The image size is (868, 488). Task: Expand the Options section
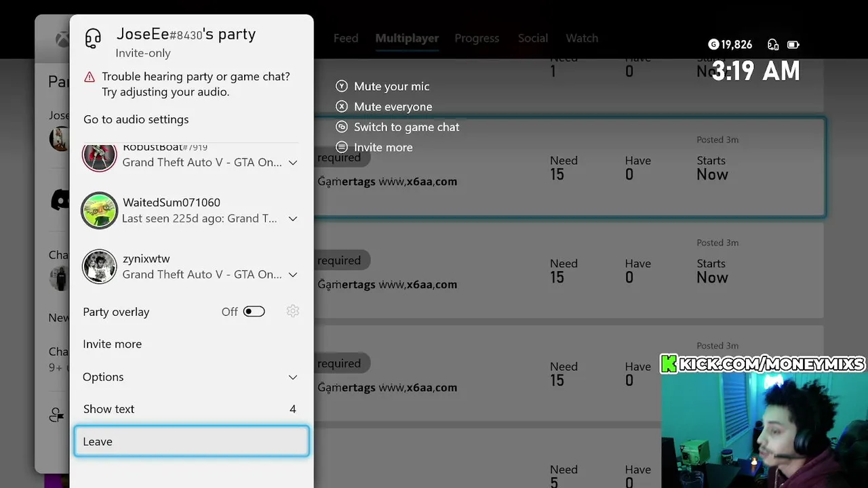point(191,377)
